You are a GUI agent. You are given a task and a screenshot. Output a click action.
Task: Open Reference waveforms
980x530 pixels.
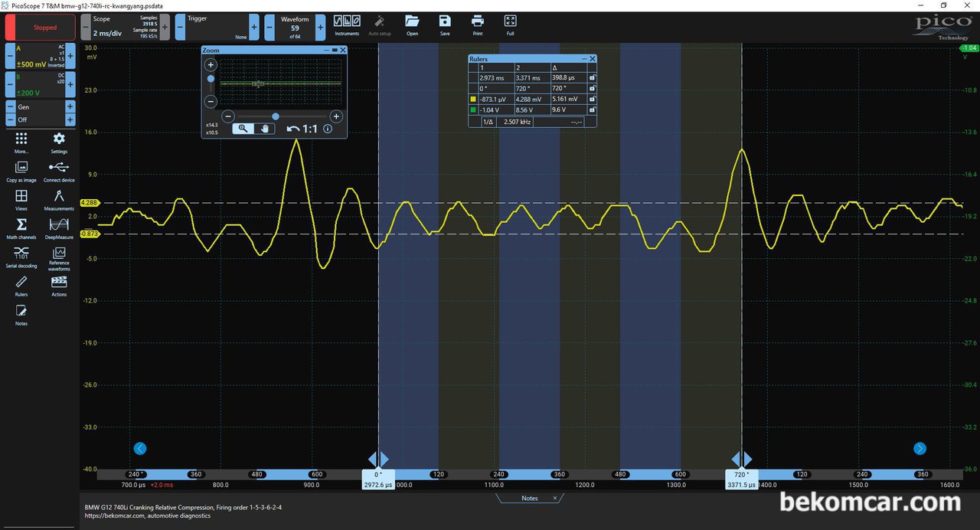point(59,258)
